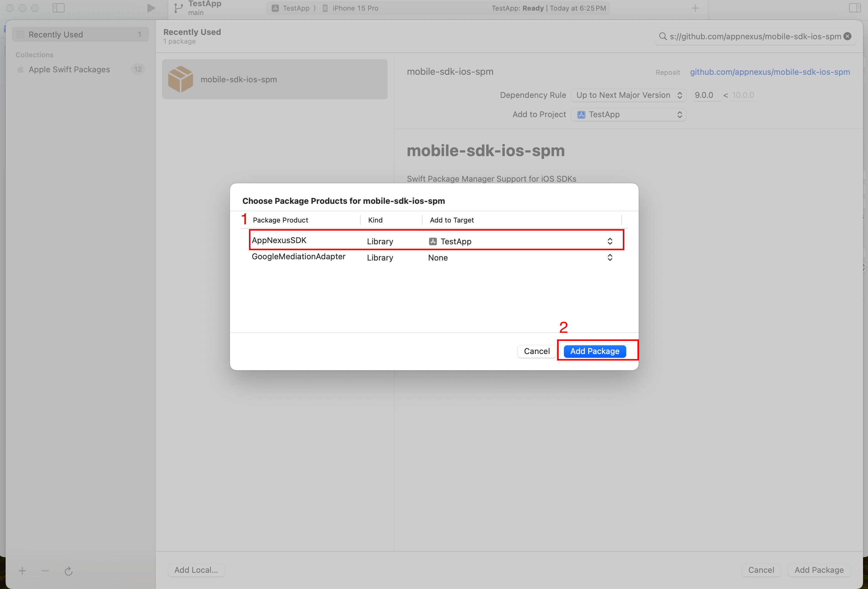This screenshot has width=868, height=589.
Task: Click the minus icon to remove a collection
Action: (45, 570)
